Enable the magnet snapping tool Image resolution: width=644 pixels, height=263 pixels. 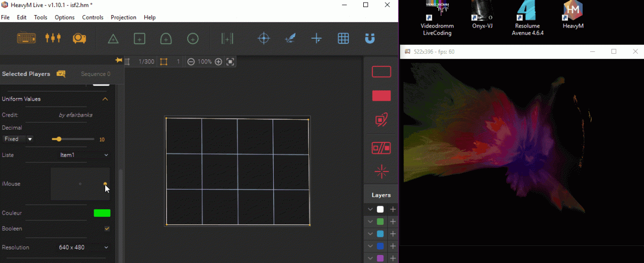point(370,39)
